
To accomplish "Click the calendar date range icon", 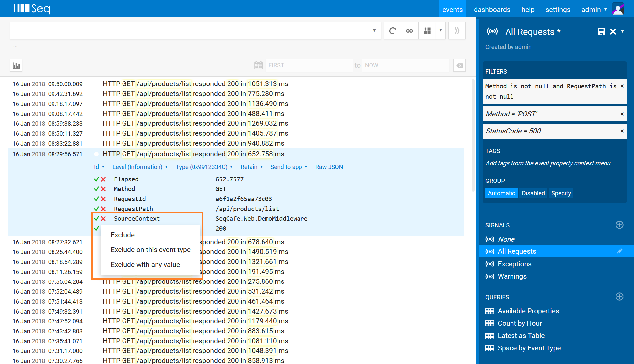I will (258, 65).
